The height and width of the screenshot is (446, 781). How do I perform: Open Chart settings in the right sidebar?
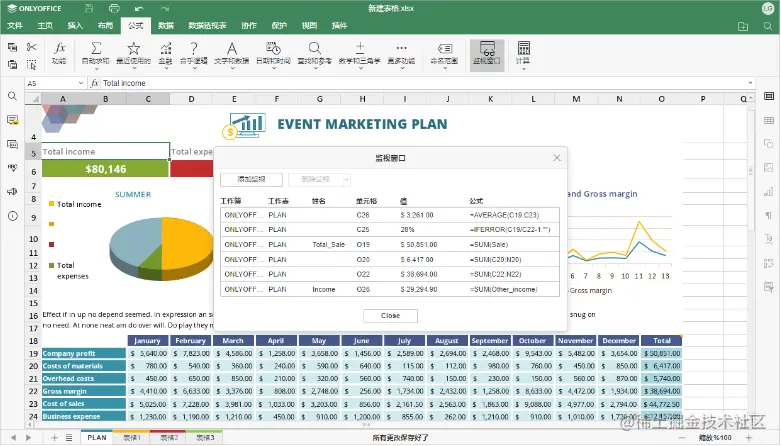769,191
